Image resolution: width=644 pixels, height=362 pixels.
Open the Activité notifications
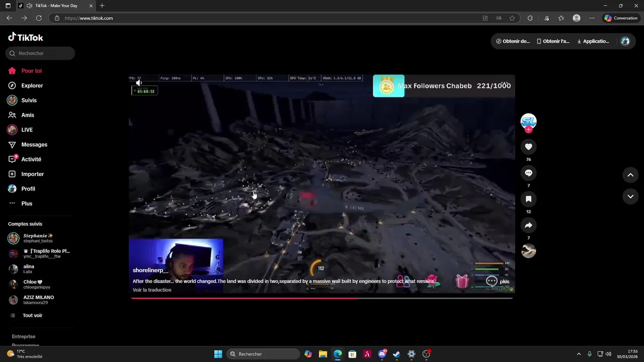[25, 159]
